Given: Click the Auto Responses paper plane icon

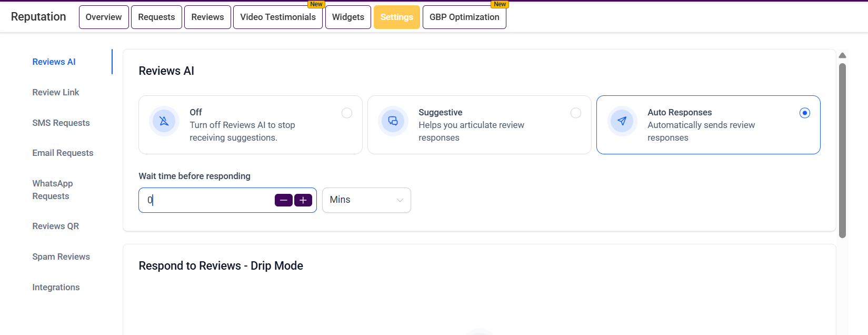Looking at the screenshot, I should (622, 121).
